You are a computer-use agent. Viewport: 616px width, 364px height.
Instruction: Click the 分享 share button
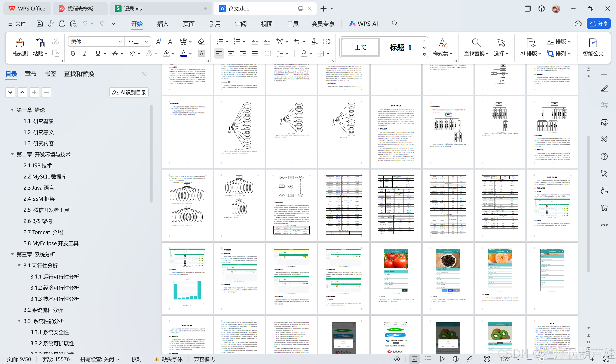tap(599, 24)
